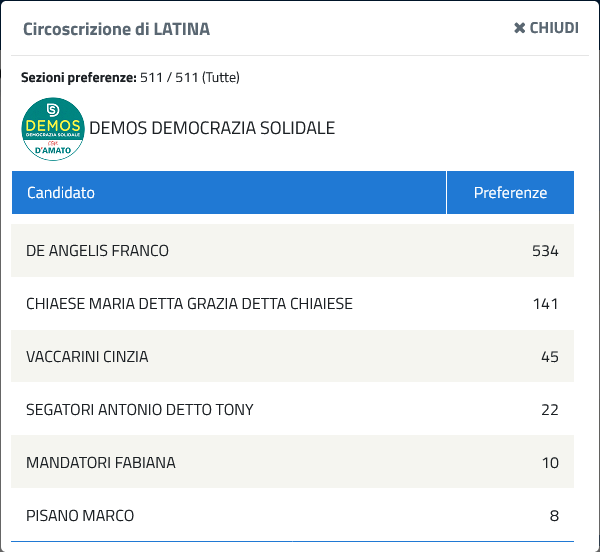Select the PISANO MARCO row
The image size is (600, 552).
(x=292, y=515)
